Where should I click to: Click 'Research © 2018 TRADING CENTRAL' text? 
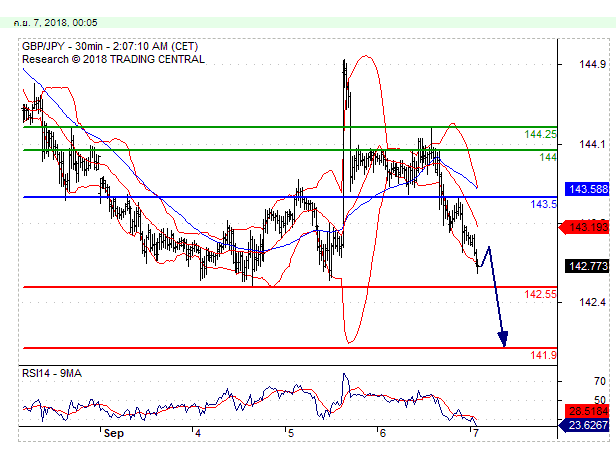coord(113,59)
